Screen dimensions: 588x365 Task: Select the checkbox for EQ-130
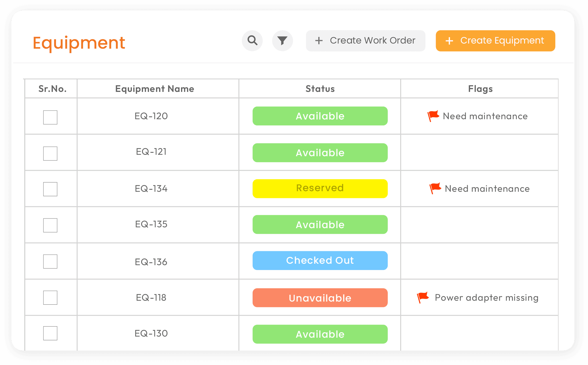coord(50,333)
